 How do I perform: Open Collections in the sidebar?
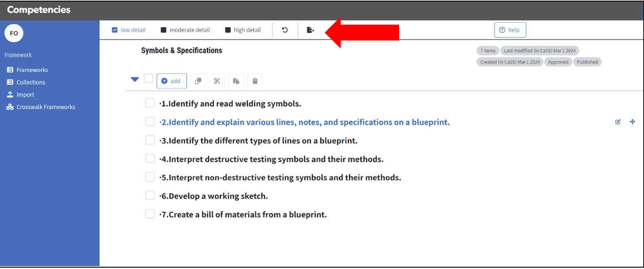tap(30, 82)
